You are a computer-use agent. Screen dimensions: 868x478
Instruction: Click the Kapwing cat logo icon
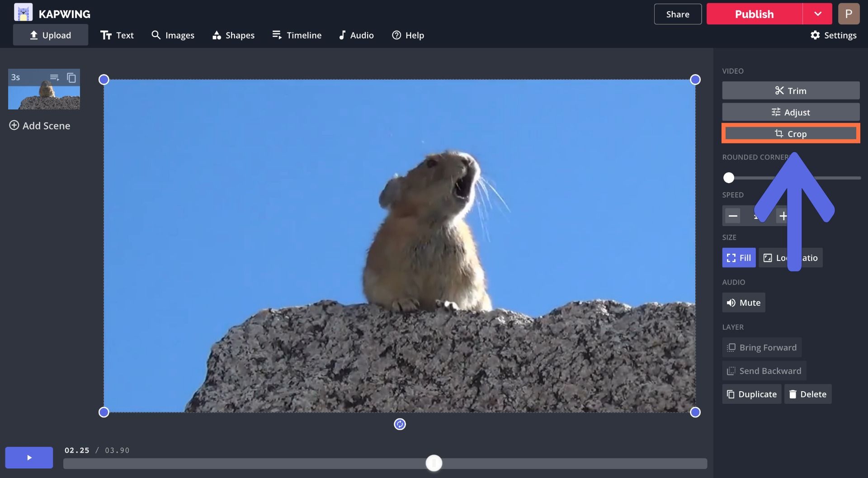pos(23,13)
